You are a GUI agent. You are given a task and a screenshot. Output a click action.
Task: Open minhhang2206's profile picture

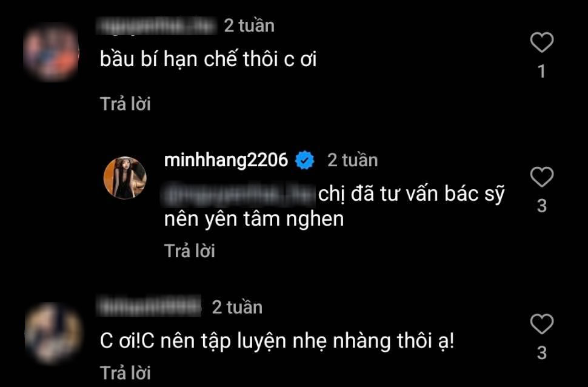(125, 178)
